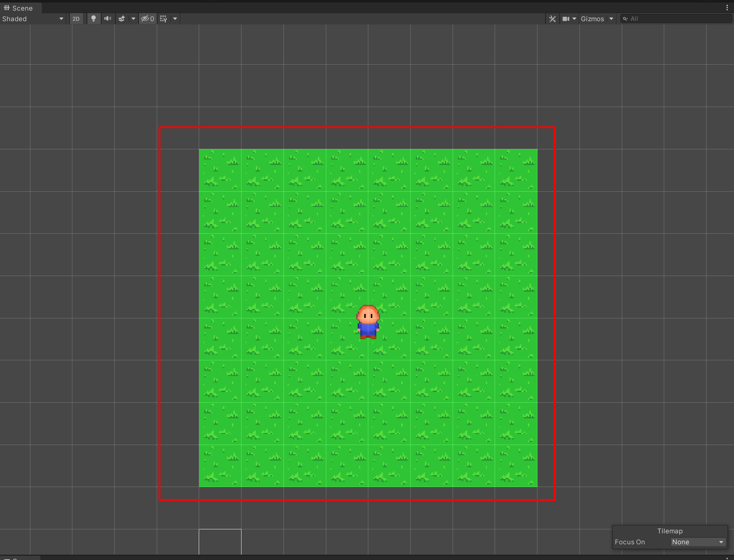The width and height of the screenshot is (734, 560).
Task: Toggle scene lighting bulb icon
Action: pyautogui.click(x=94, y=19)
